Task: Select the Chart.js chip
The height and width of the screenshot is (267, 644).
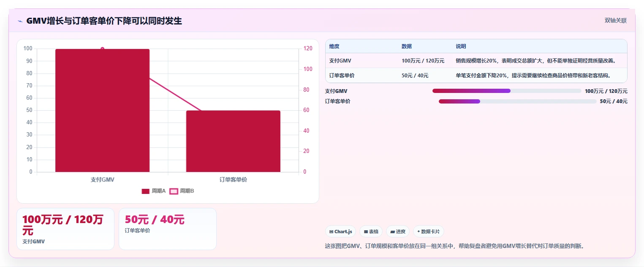Action: [x=340, y=232]
